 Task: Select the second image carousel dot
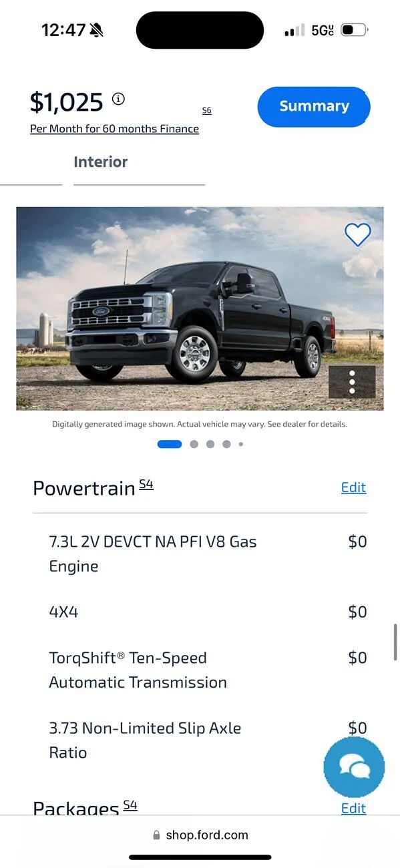tap(194, 443)
